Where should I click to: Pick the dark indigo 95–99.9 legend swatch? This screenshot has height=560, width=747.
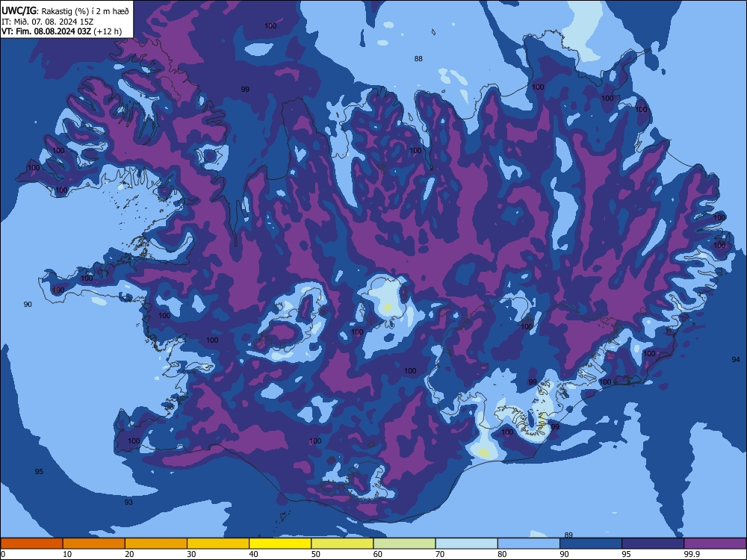[653, 544]
